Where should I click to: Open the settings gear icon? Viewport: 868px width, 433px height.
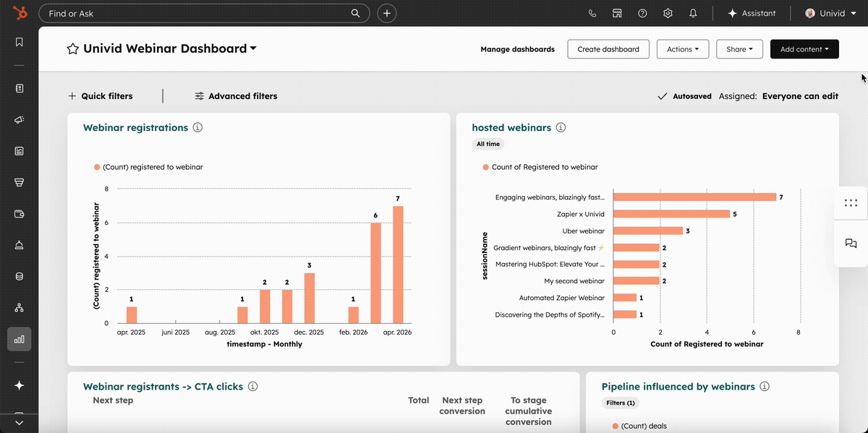668,12
